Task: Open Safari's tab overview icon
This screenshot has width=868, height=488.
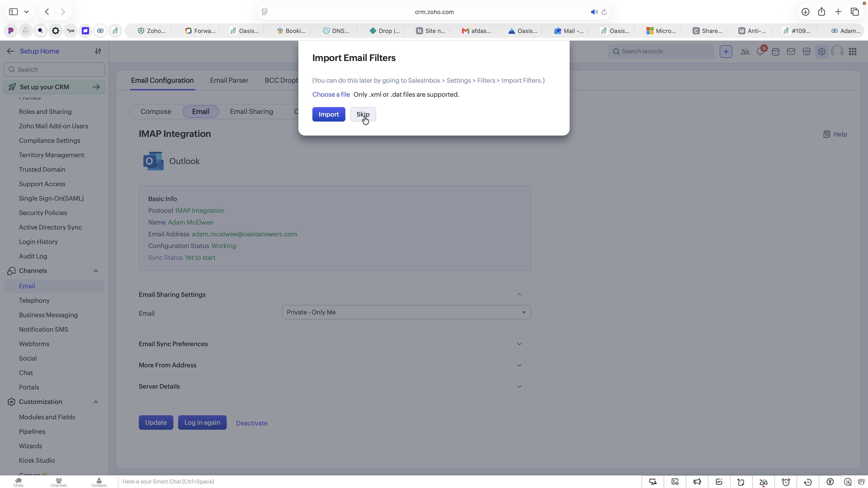Action: 855,12
